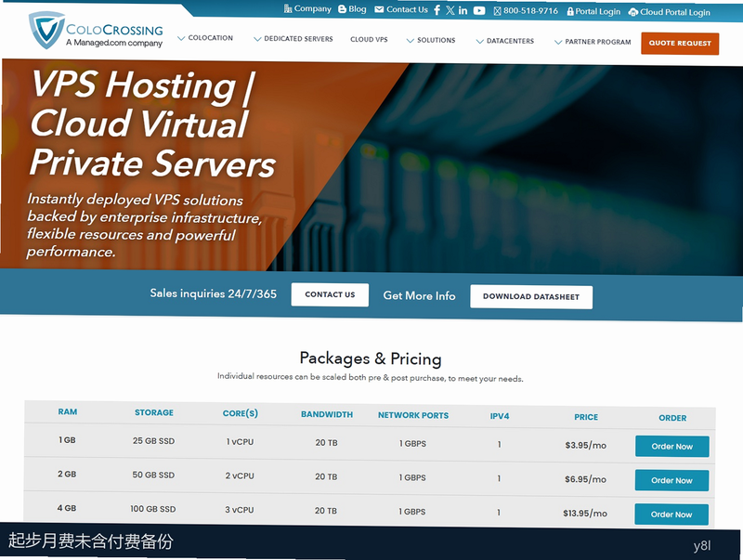Open the Portal Login link
The height and width of the screenshot is (560, 743).
coord(597,12)
